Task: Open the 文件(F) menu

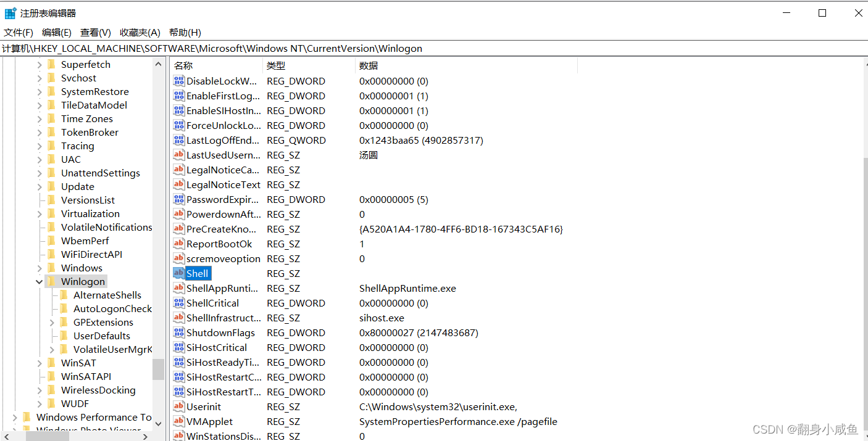Action: (x=19, y=33)
